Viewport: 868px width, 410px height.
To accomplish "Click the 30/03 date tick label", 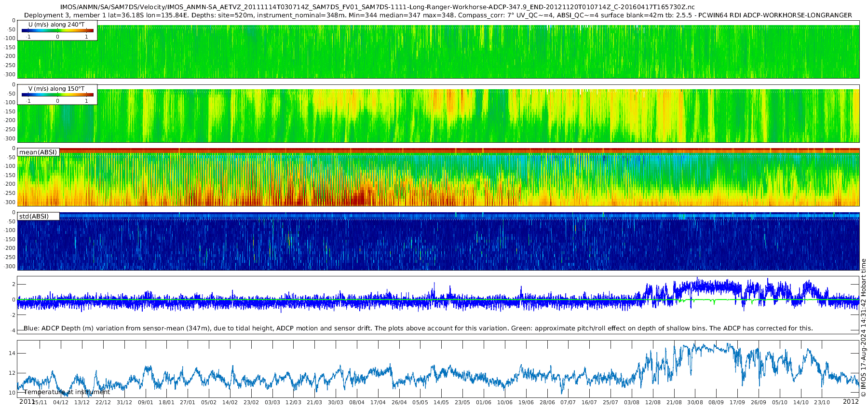I will pos(336,402).
